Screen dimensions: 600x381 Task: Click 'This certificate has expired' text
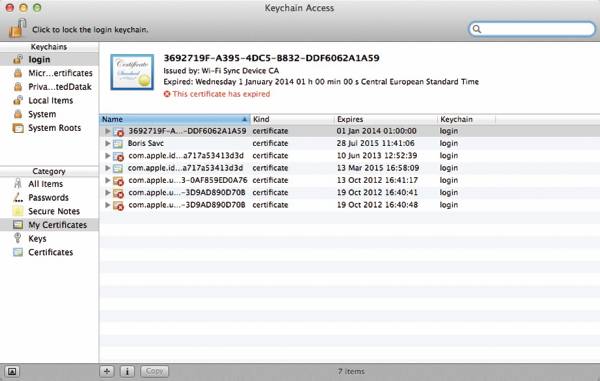(x=221, y=94)
